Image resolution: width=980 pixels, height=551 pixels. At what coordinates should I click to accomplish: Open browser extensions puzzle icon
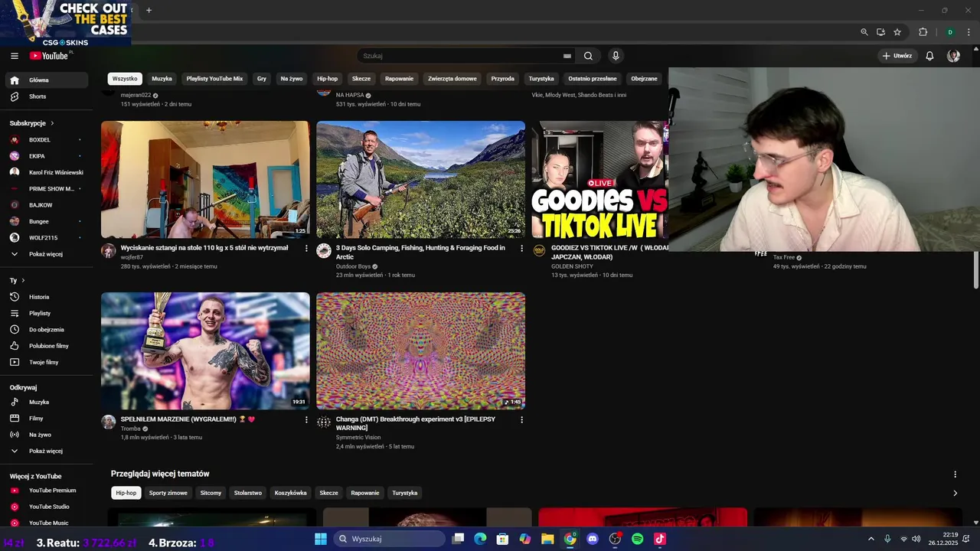pyautogui.click(x=923, y=32)
